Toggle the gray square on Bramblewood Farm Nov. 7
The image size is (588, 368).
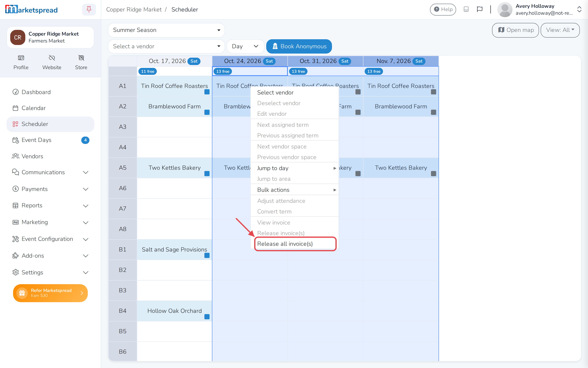click(x=433, y=112)
